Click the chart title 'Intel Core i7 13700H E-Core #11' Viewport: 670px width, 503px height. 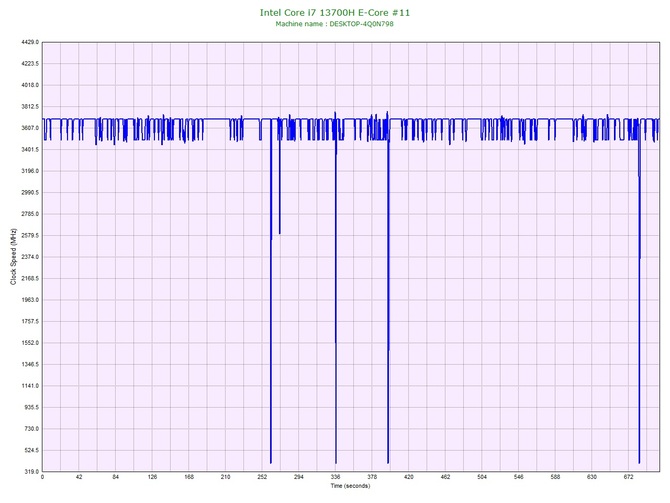335,13
